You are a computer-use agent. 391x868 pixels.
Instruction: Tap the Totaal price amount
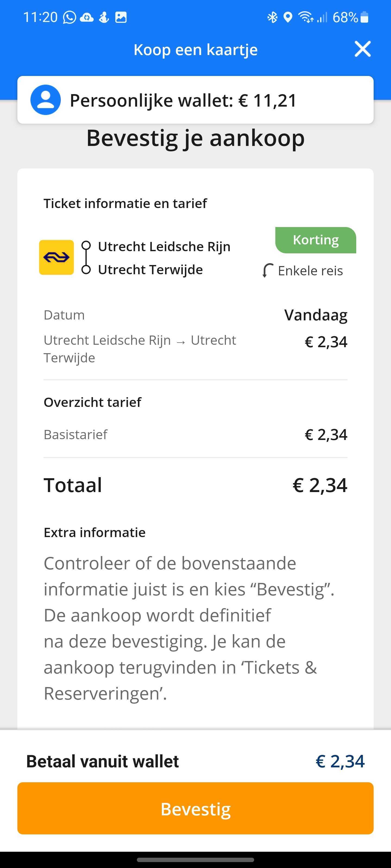tap(320, 485)
